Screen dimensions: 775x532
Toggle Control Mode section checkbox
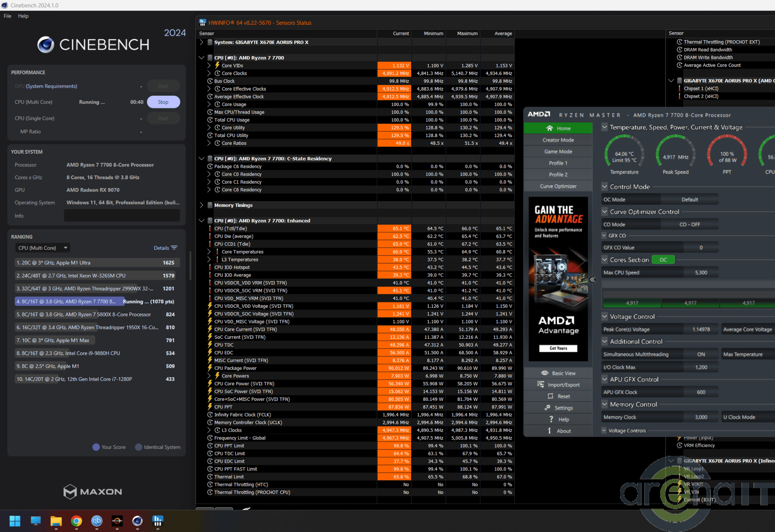(x=604, y=187)
